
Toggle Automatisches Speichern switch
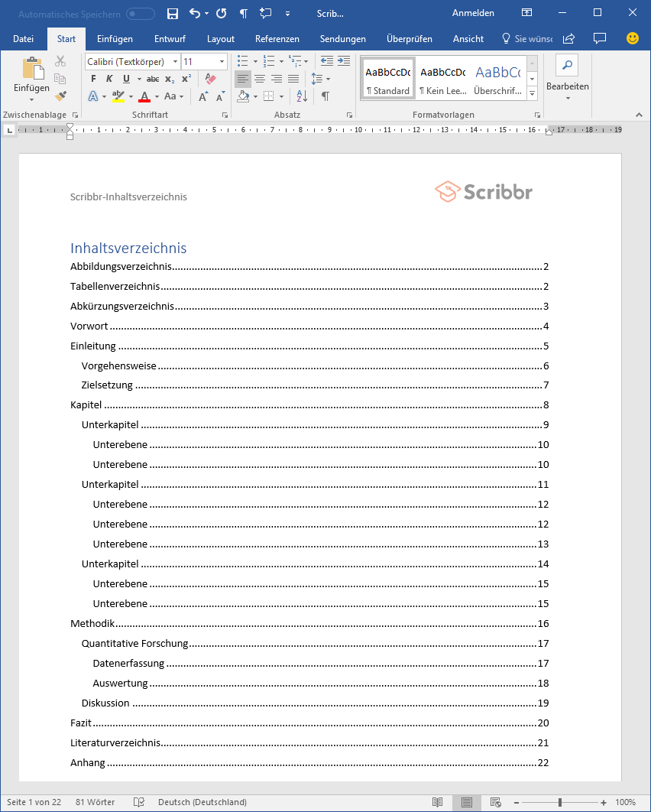[x=141, y=14]
